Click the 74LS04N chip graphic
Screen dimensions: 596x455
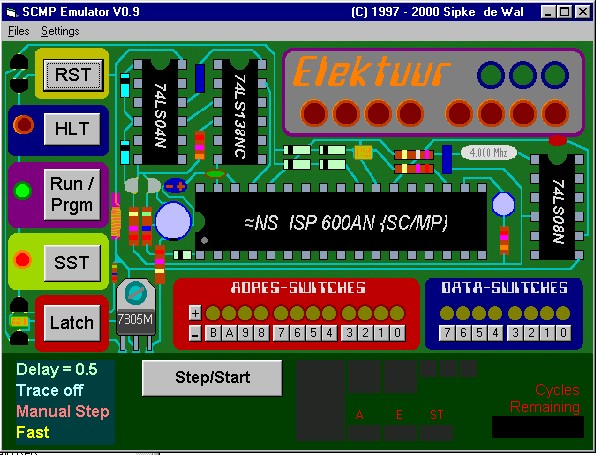(x=160, y=112)
